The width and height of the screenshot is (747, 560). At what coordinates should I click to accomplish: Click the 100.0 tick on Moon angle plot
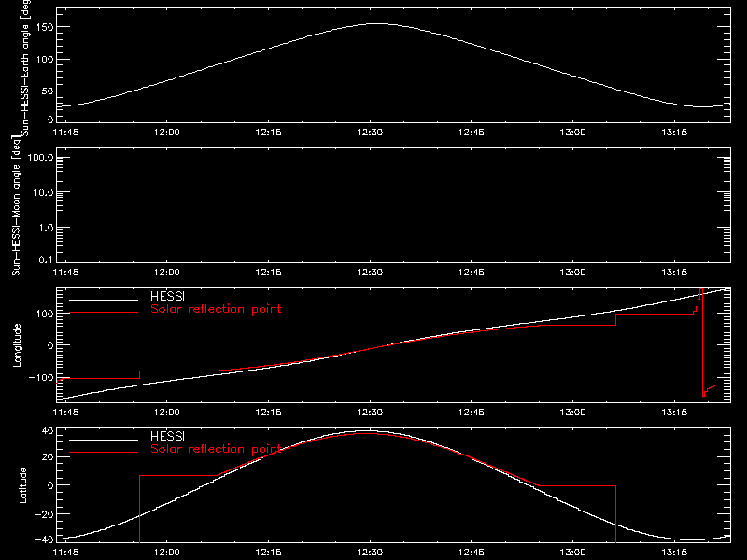click(40, 157)
